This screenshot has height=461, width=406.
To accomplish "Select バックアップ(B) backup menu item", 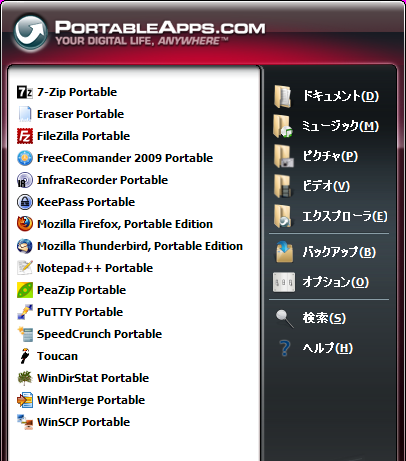I will coord(339,252).
